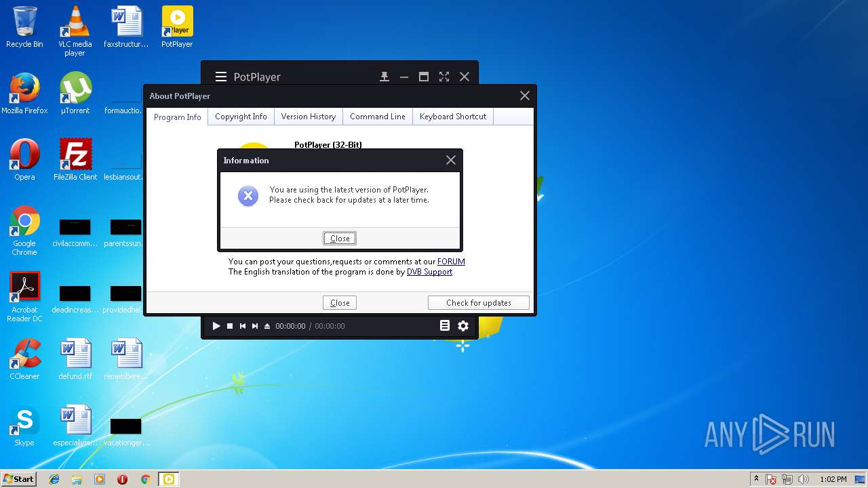The width and height of the screenshot is (868, 488).
Task: Open Internet Explorer from the taskbar
Action: 54,479
